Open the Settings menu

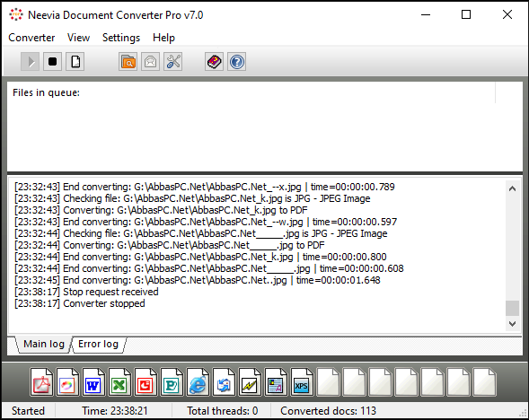pyautogui.click(x=121, y=38)
